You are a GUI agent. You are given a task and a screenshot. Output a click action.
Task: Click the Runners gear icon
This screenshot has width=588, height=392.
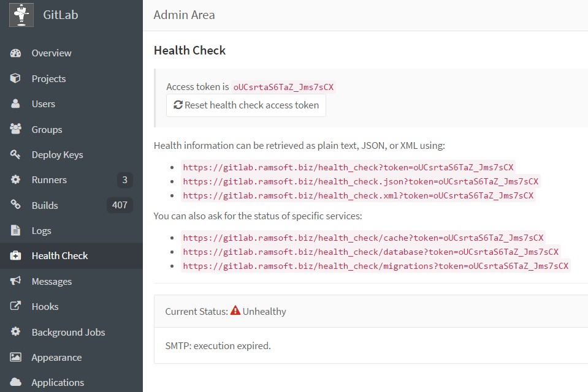pos(16,180)
